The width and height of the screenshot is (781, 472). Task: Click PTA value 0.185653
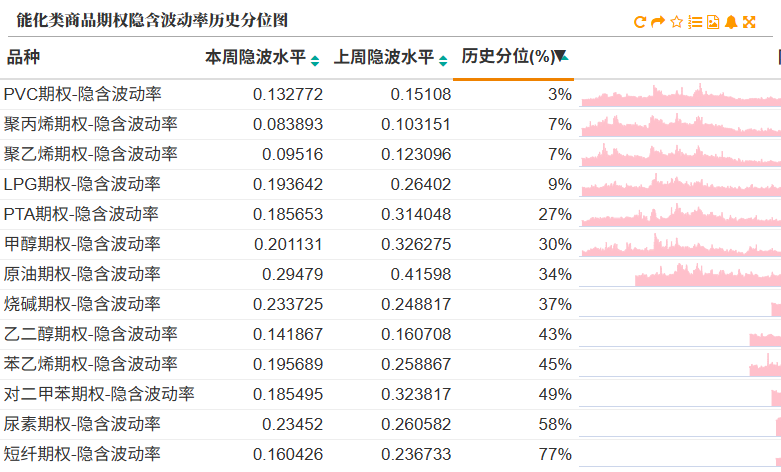[x=288, y=214]
